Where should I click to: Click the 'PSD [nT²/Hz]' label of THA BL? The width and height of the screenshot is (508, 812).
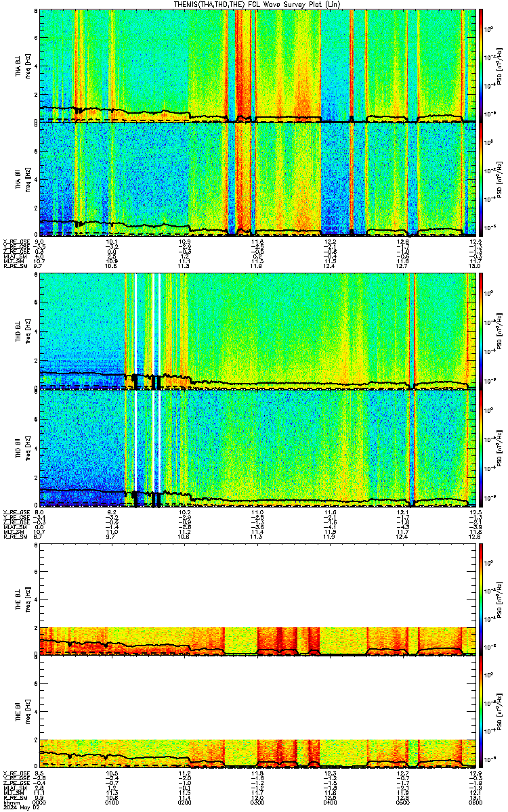point(500,66)
